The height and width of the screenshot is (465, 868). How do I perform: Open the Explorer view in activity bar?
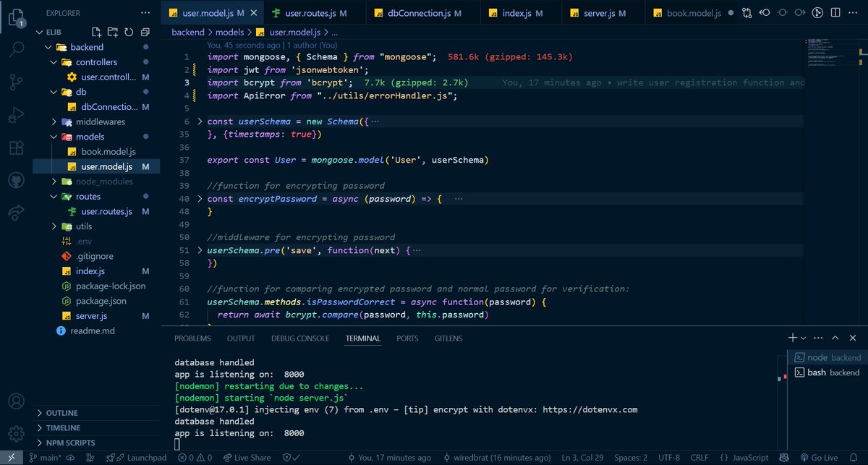click(x=15, y=17)
